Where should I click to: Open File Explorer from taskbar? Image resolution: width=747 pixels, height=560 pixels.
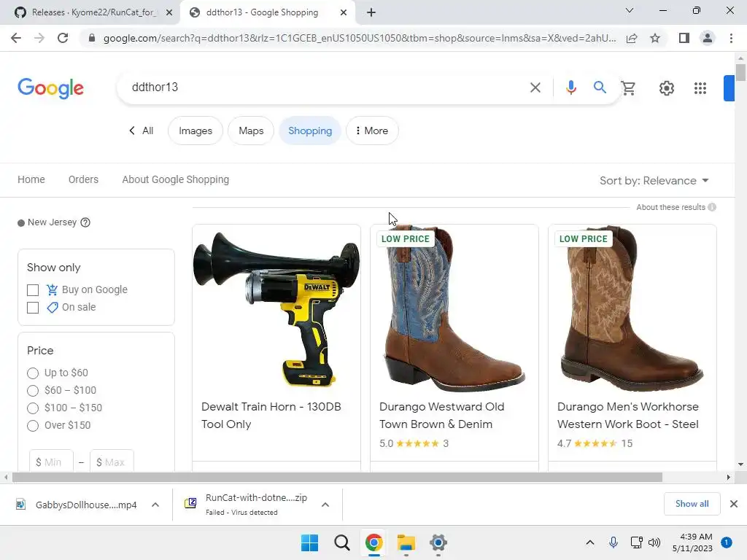(x=406, y=542)
